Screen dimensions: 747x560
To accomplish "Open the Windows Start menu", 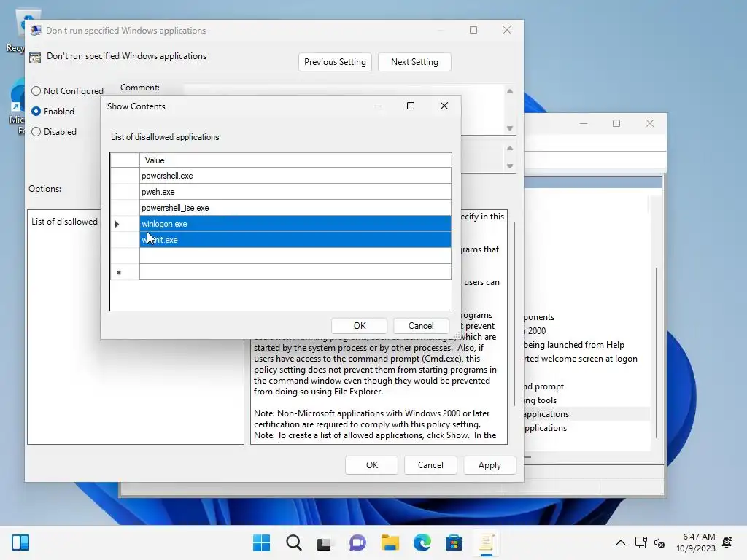I will click(262, 542).
